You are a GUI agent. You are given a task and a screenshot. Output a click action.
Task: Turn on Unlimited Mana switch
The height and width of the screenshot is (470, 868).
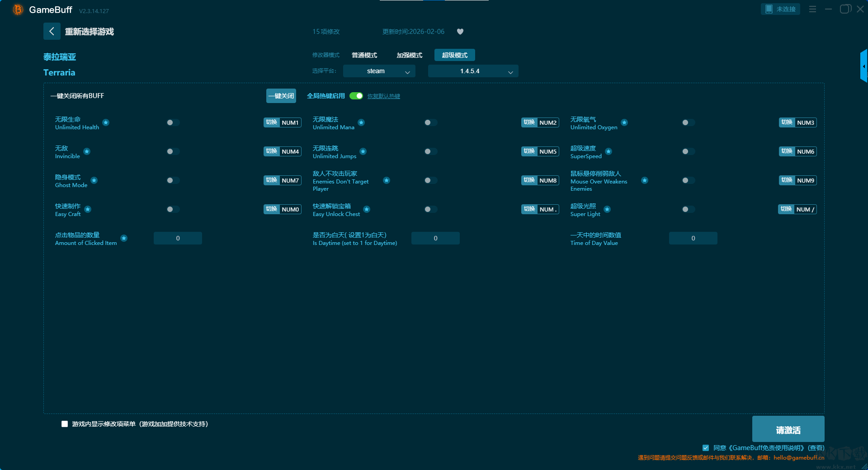430,122
